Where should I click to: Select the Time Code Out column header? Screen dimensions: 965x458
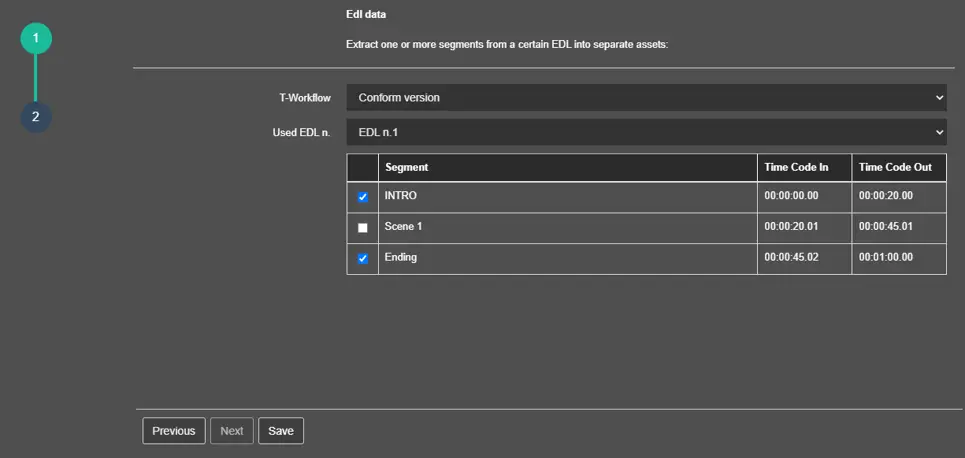coord(895,168)
